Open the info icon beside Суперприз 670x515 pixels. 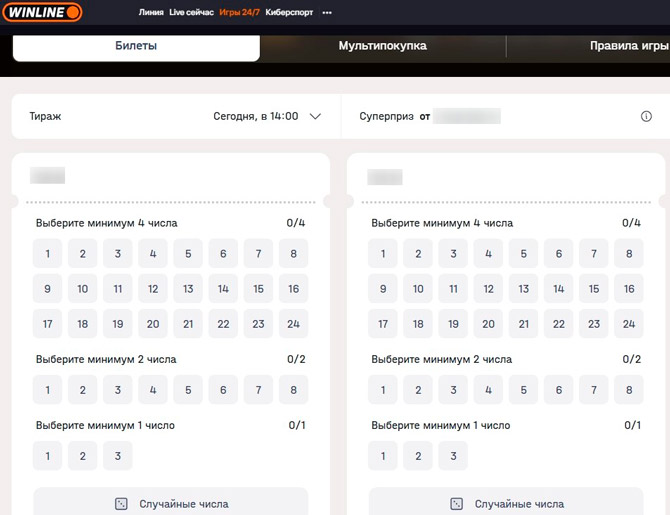point(646,117)
